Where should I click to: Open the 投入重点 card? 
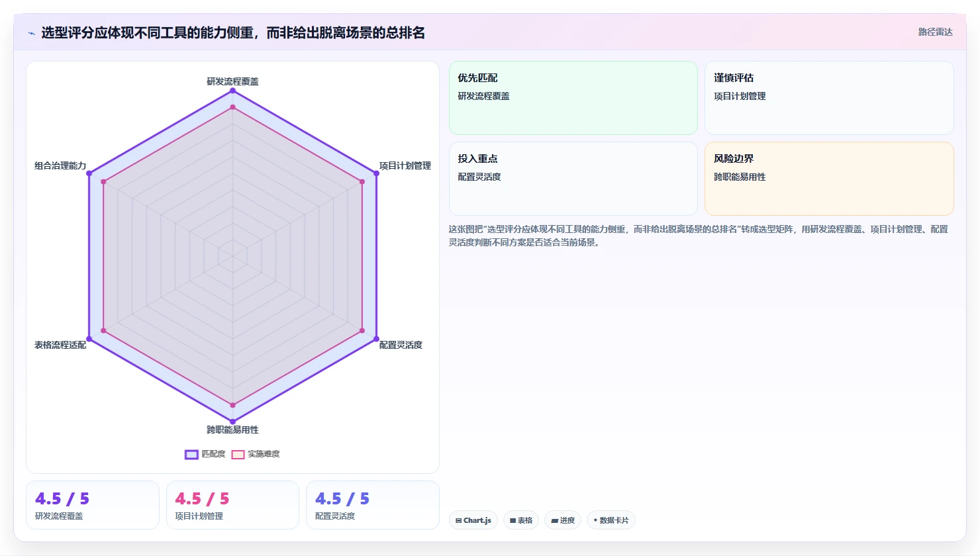tap(573, 179)
